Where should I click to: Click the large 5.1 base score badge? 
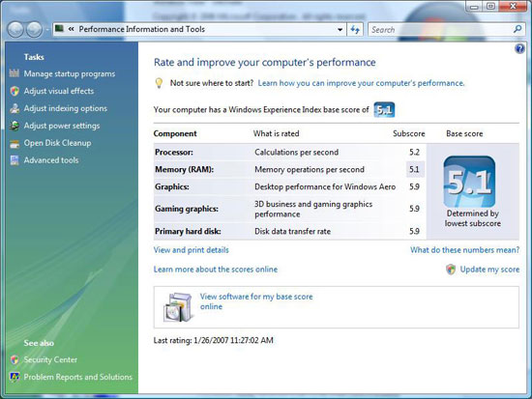(469, 182)
